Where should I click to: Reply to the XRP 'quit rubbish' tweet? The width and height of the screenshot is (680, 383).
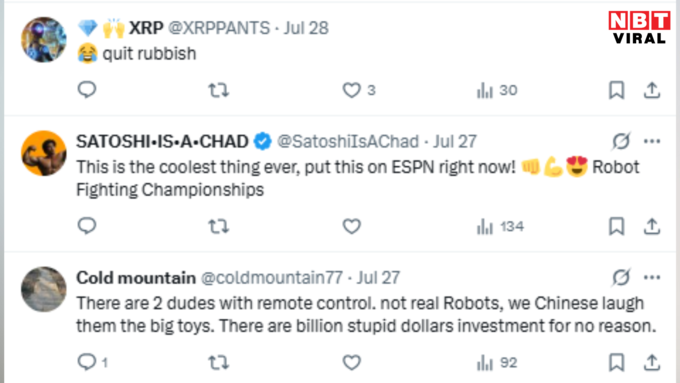coord(87,90)
